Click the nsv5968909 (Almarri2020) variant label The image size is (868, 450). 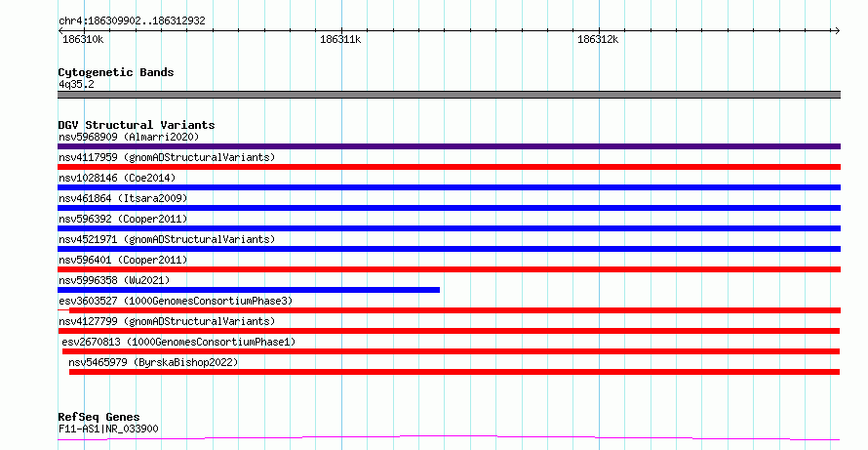(x=129, y=137)
